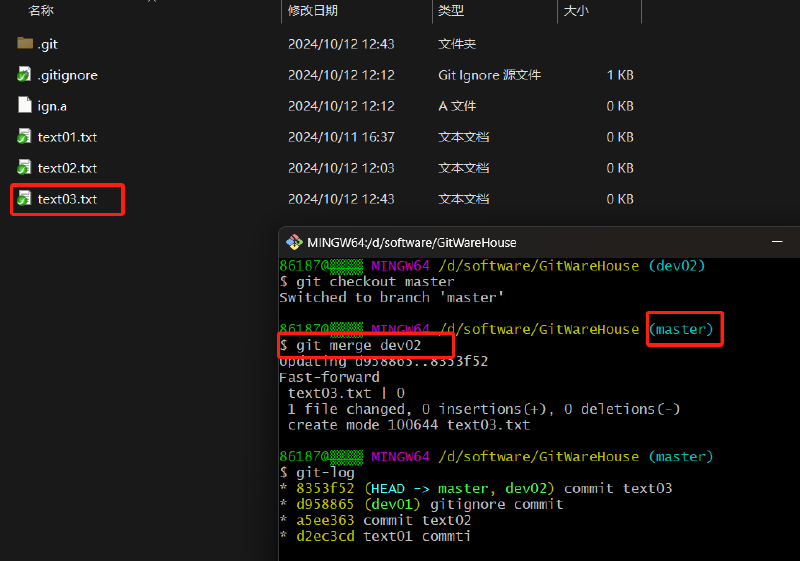Click the text02.txt file icon
This screenshot has width=800, height=561.
point(24,167)
